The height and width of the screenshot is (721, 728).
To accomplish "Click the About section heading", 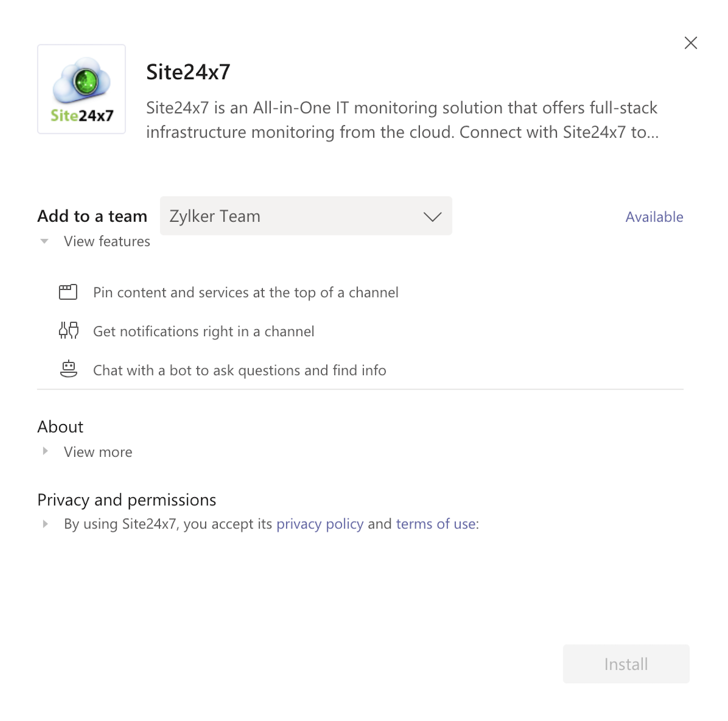I will pos(61,427).
